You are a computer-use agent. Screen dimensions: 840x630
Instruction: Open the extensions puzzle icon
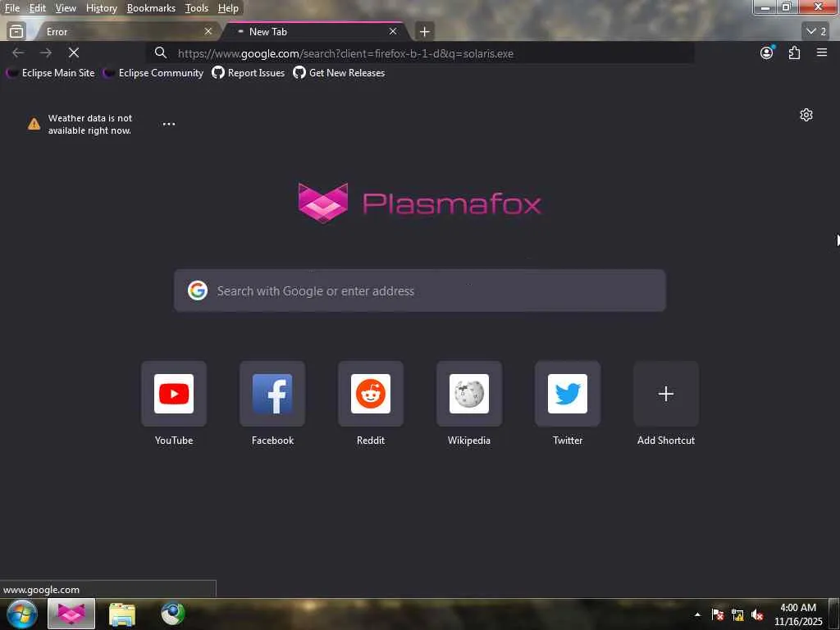coord(794,52)
